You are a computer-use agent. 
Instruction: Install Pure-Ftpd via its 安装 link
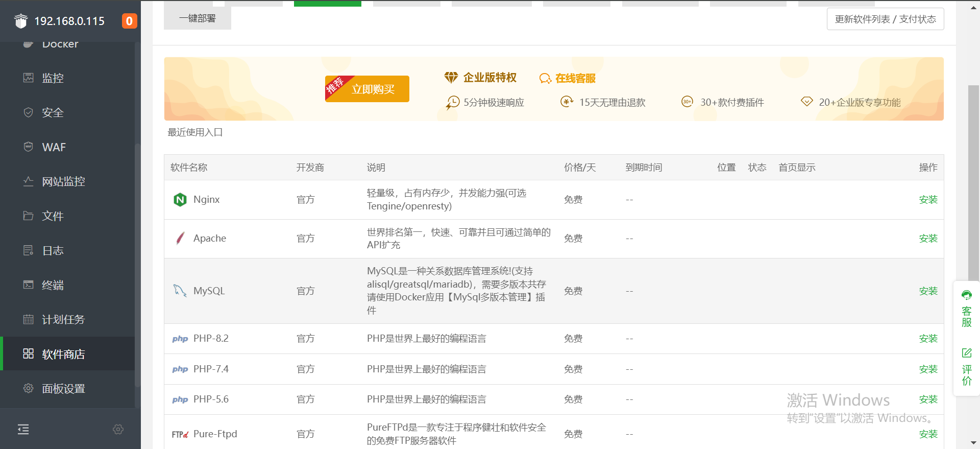click(928, 434)
